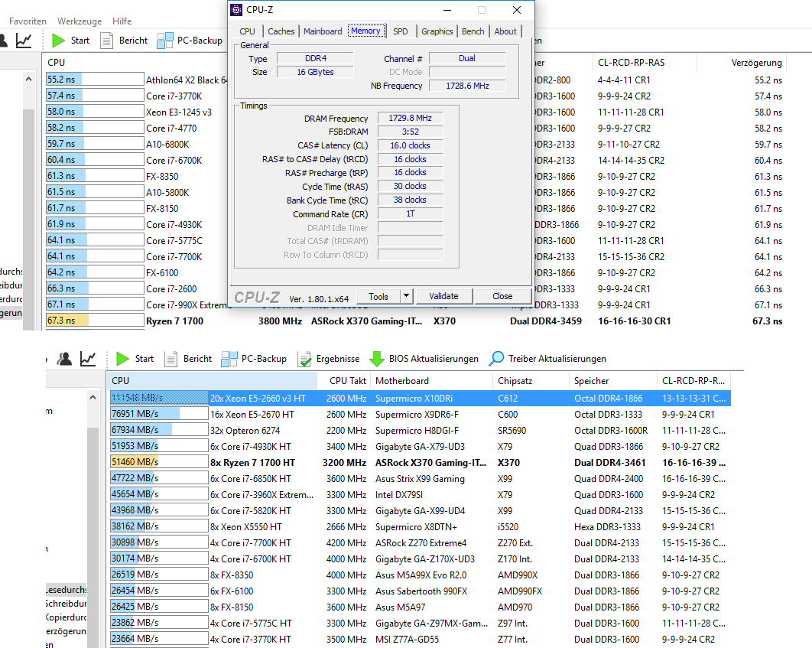
Task: Sort by the CPU Takt column header
Action: coord(347,381)
